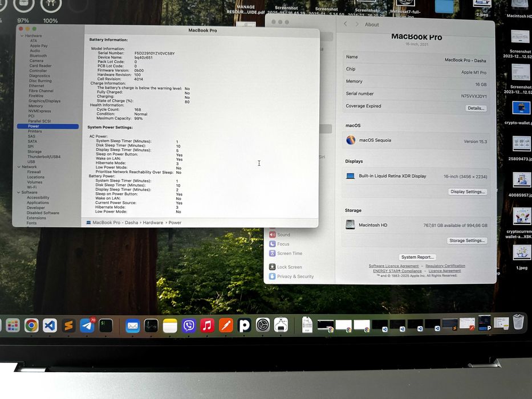Open Visual Studio Code in the Dock
532x399 pixels.
tap(50, 325)
